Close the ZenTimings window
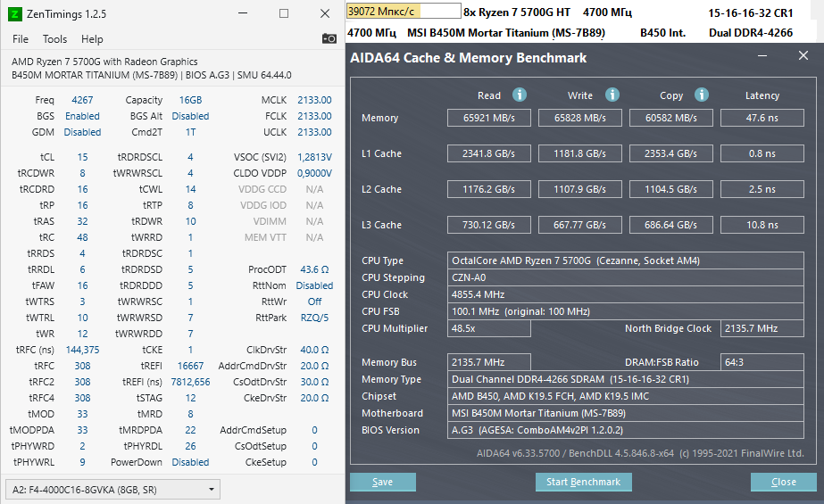 tap(325, 13)
